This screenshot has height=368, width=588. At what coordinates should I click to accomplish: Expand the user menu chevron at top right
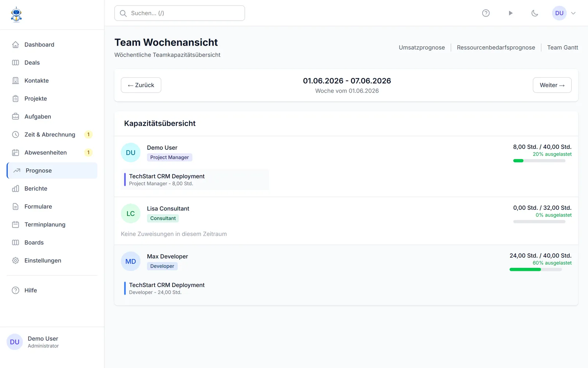tap(573, 13)
